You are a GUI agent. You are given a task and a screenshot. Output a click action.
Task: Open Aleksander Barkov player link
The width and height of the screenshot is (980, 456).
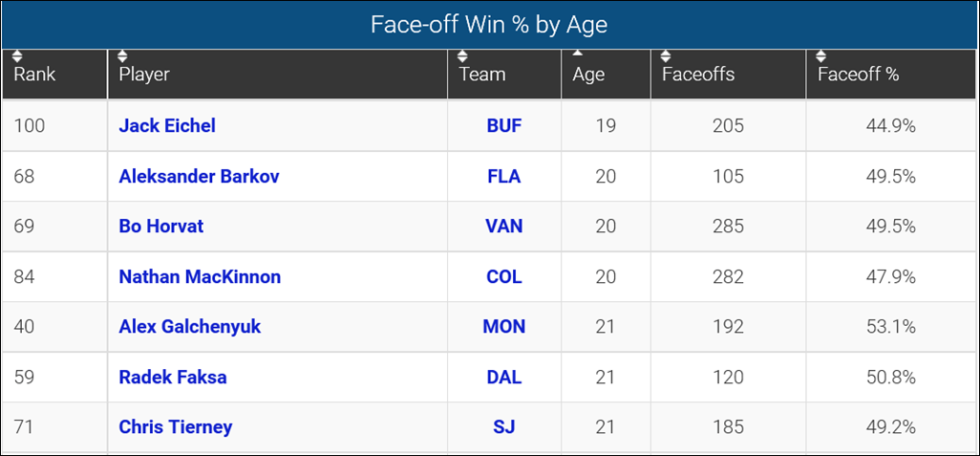tap(199, 176)
